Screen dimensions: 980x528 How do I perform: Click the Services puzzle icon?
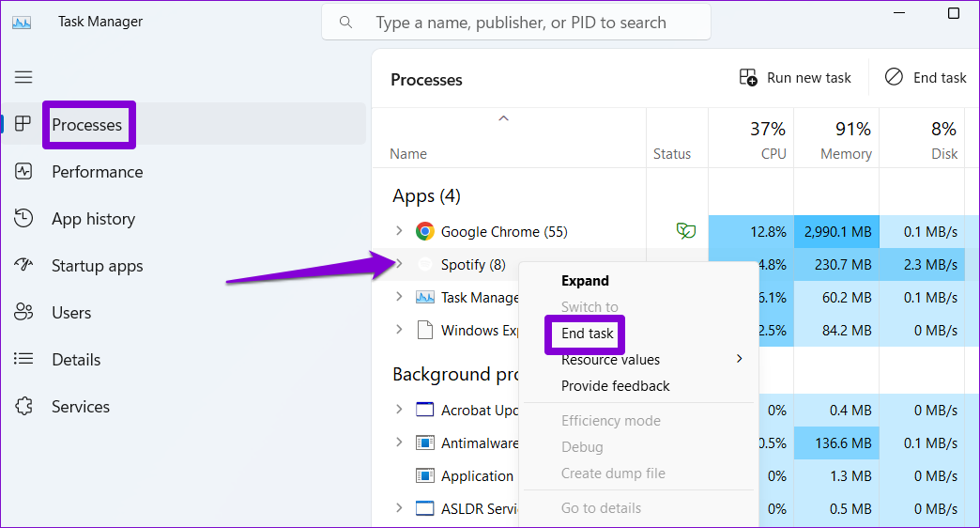(x=23, y=406)
